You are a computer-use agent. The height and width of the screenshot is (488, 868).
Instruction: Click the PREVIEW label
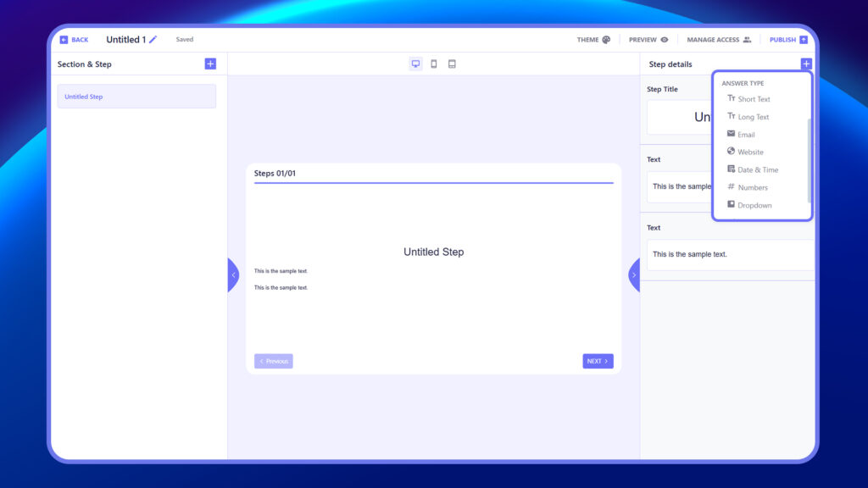tap(643, 40)
